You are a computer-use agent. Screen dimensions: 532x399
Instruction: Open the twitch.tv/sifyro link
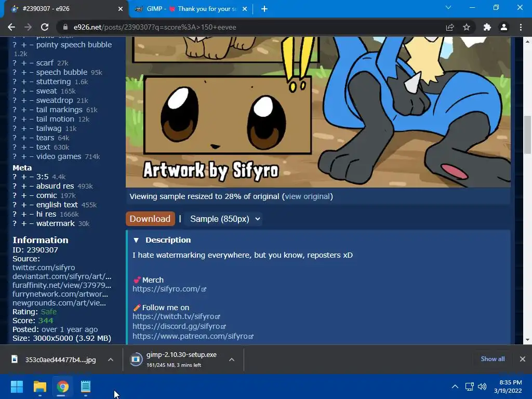(x=176, y=316)
